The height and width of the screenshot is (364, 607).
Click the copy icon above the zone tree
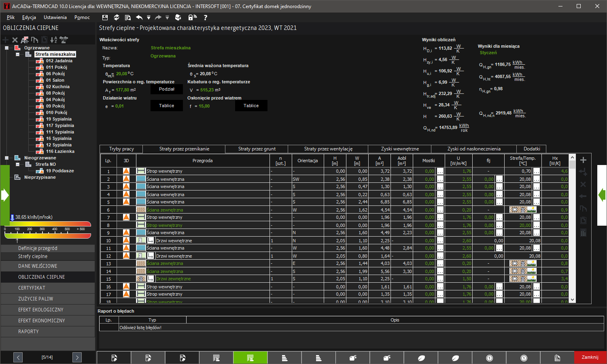[34, 40]
